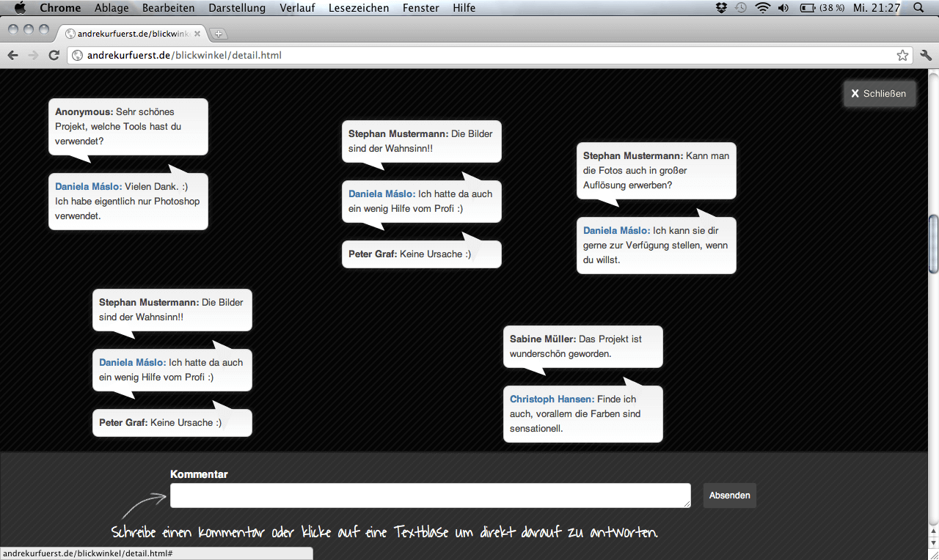
Task: Click Christoph Hansen author name link
Action: point(552,399)
